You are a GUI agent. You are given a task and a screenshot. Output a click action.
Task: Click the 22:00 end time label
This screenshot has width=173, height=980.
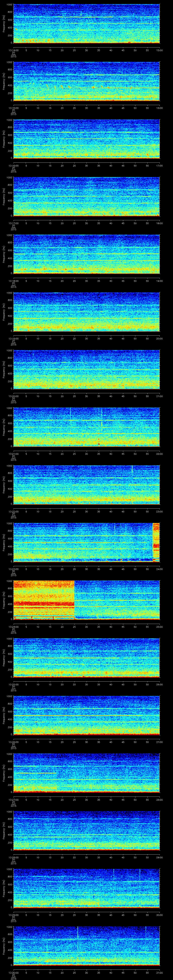pos(160,454)
